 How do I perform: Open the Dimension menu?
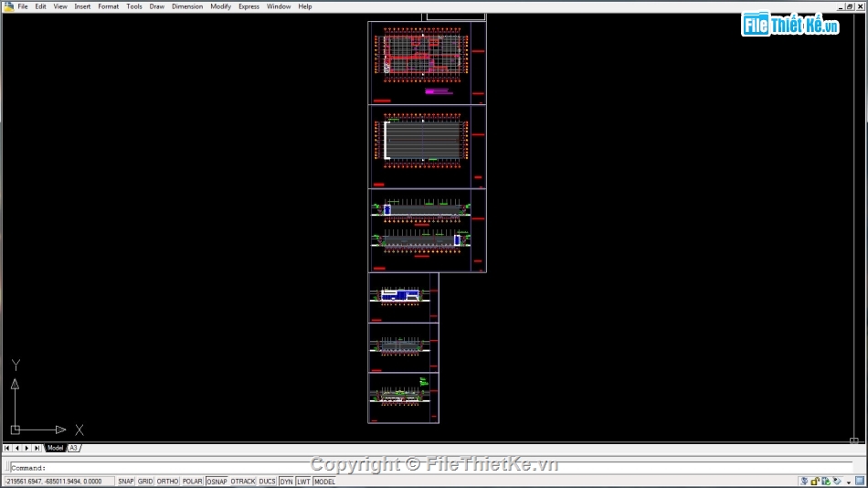[x=187, y=6]
